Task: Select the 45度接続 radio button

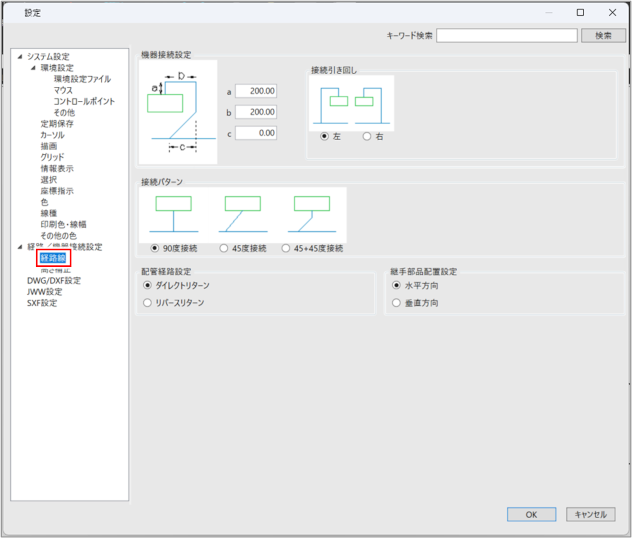Action: point(223,248)
